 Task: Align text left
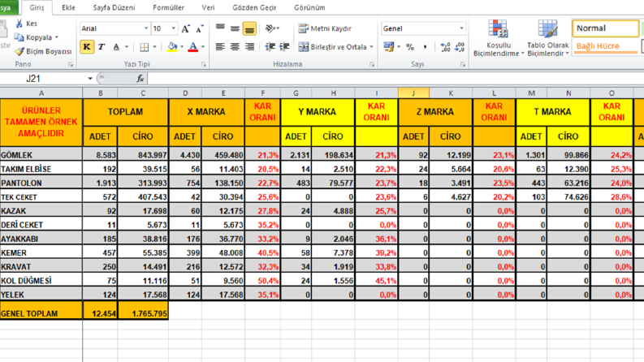[x=220, y=47]
